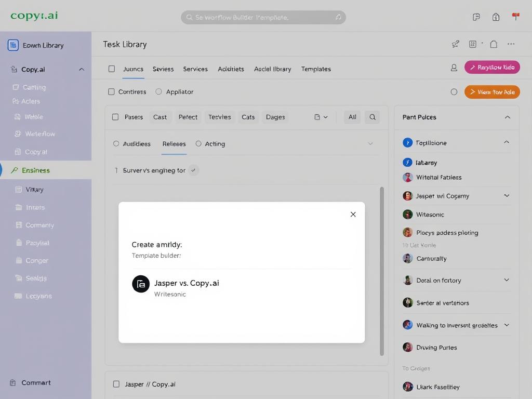Viewport: 532px width, 399px height.
Task: Open the share icon in the Task Library header
Action: 455,44
